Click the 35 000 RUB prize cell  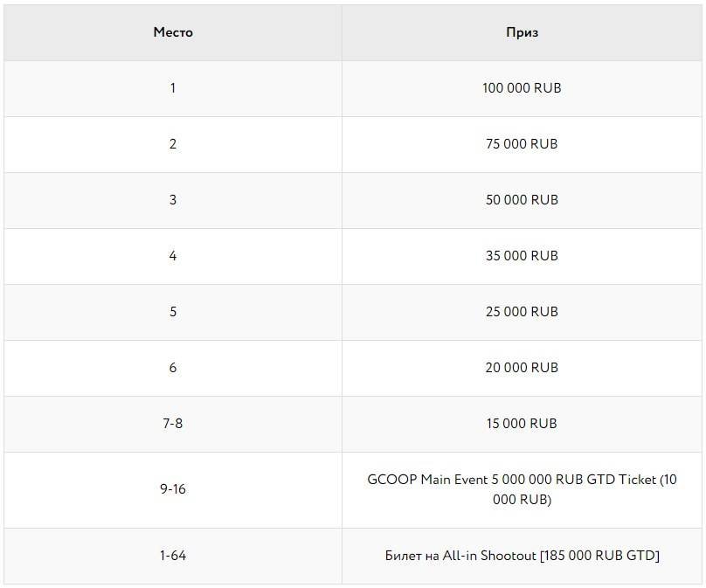click(x=522, y=256)
